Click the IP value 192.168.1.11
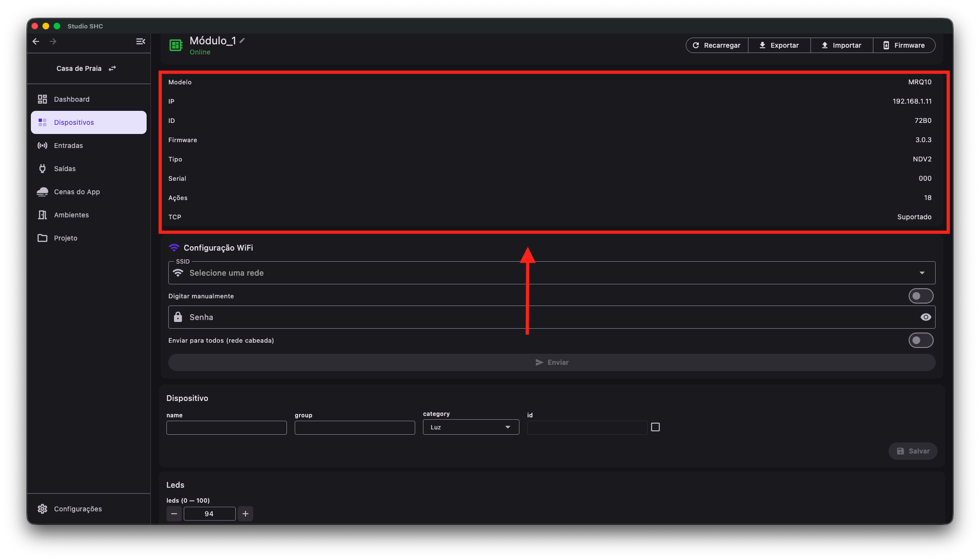The height and width of the screenshot is (560, 980). (x=912, y=101)
